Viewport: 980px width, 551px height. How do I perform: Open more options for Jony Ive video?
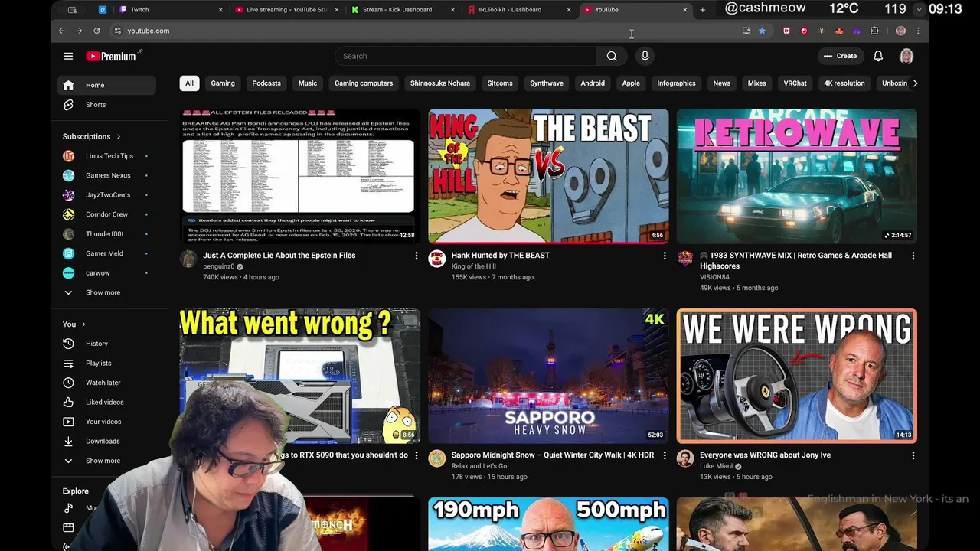(x=913, y=455)
